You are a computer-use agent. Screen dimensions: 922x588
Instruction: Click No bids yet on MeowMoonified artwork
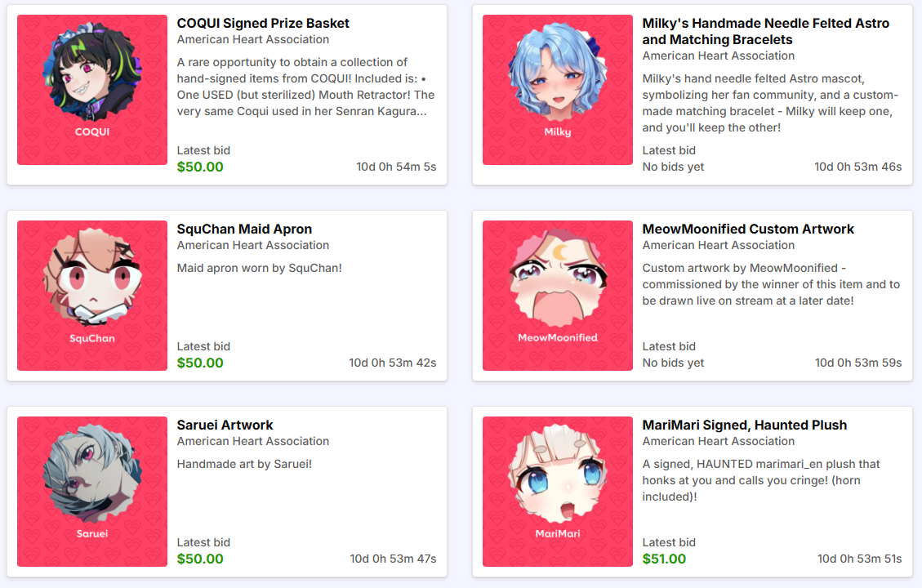tap(673, 363)
